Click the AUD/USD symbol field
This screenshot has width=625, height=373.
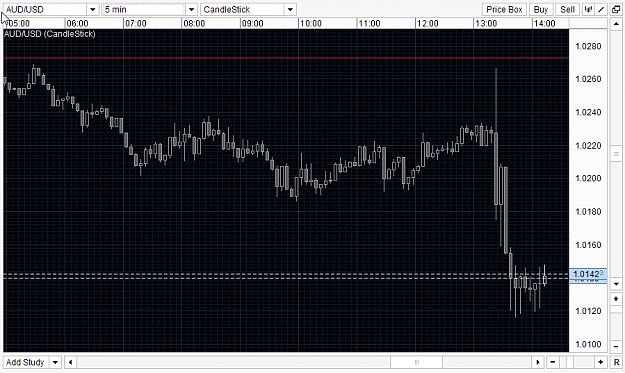[45, 9]
